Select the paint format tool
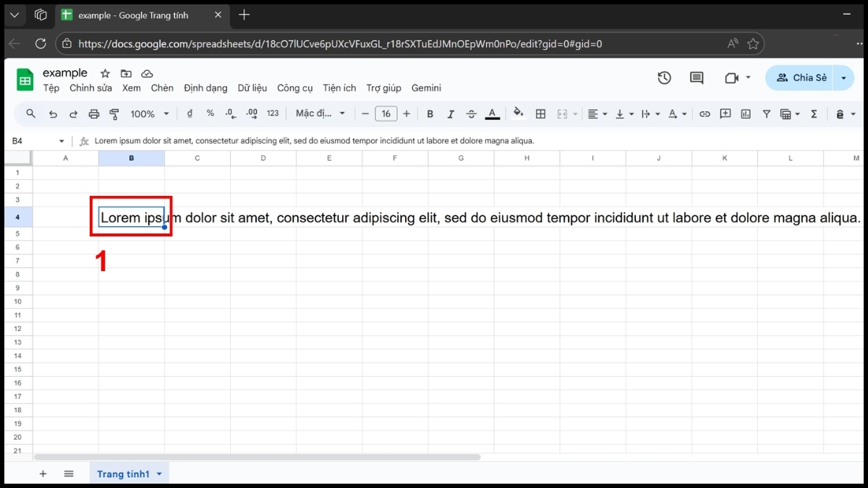The width and height of the screenshot is (868, 488). point(114,114)
